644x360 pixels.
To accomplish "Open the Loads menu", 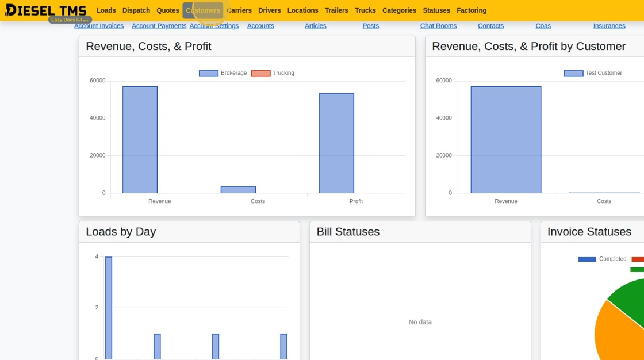I will (106, 10).
